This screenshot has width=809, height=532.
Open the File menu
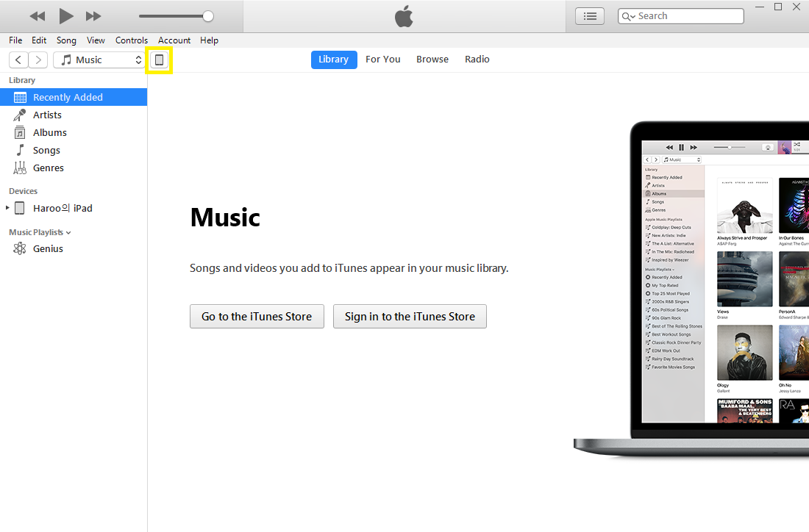click(x=15, y=40)
